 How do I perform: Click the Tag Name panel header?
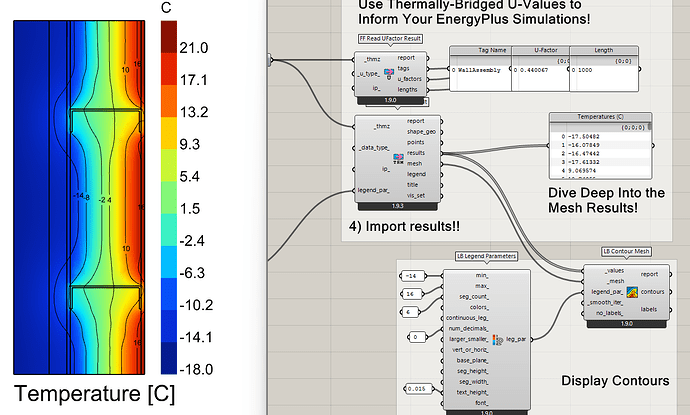pyautogui.click(x=479, y=51)
